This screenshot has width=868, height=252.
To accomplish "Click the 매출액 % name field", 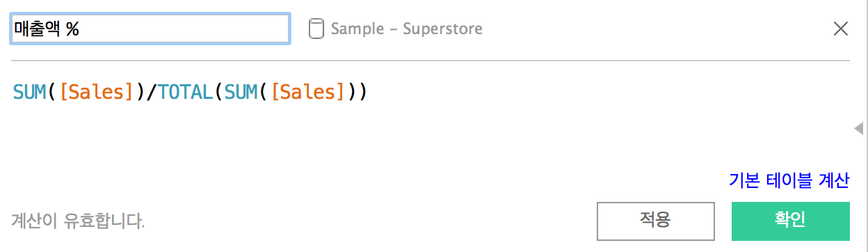I will pyautogui.click(x=150, y=29).
